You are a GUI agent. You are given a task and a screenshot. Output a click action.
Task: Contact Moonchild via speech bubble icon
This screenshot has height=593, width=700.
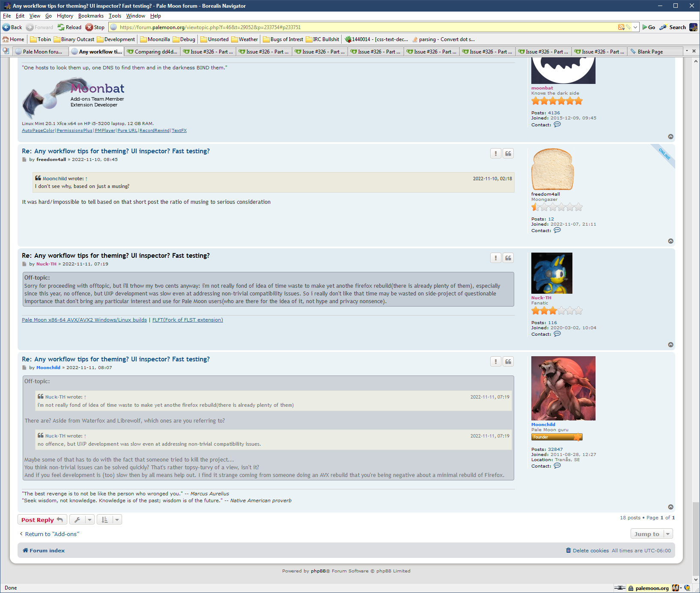click(557, 466)
